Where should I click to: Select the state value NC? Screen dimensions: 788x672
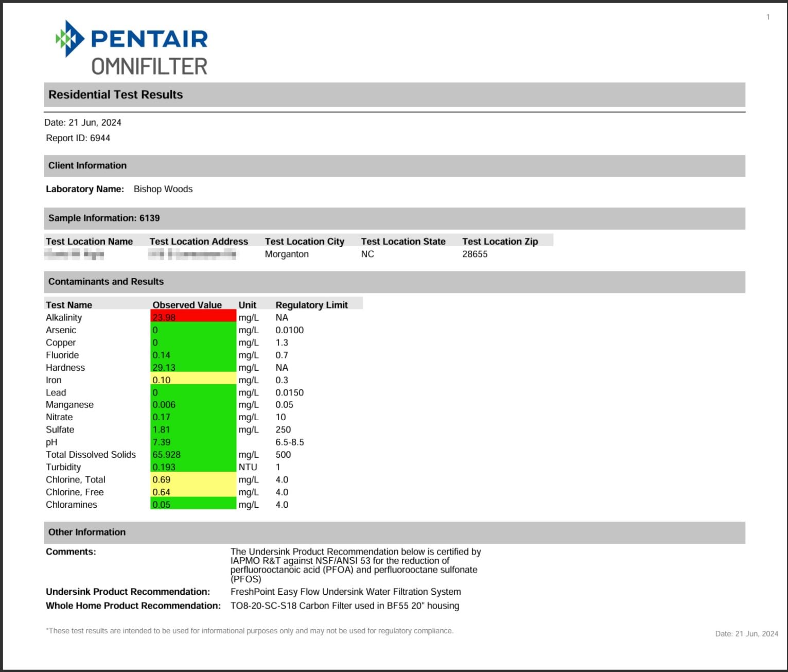click(367, 254)
